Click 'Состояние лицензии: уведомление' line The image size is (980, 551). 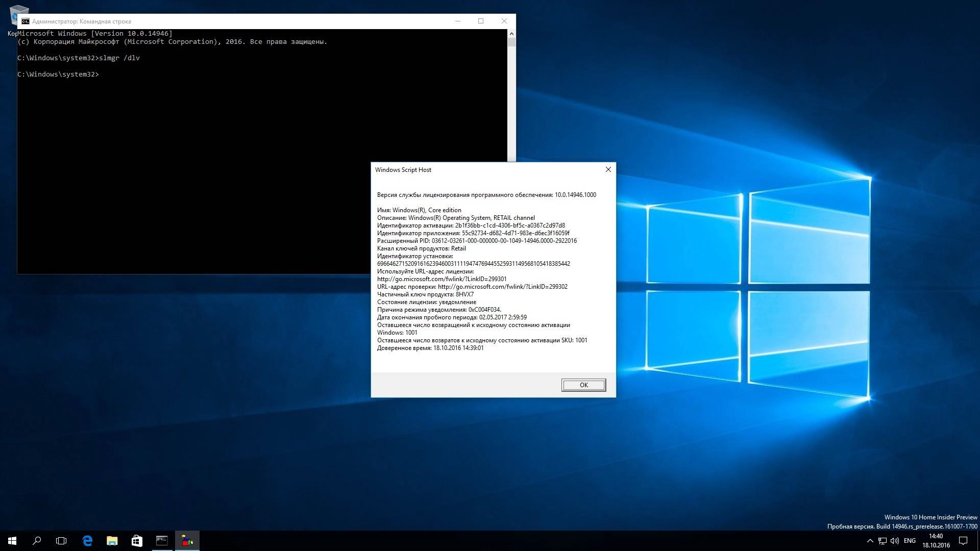click(x=426, y=302)
